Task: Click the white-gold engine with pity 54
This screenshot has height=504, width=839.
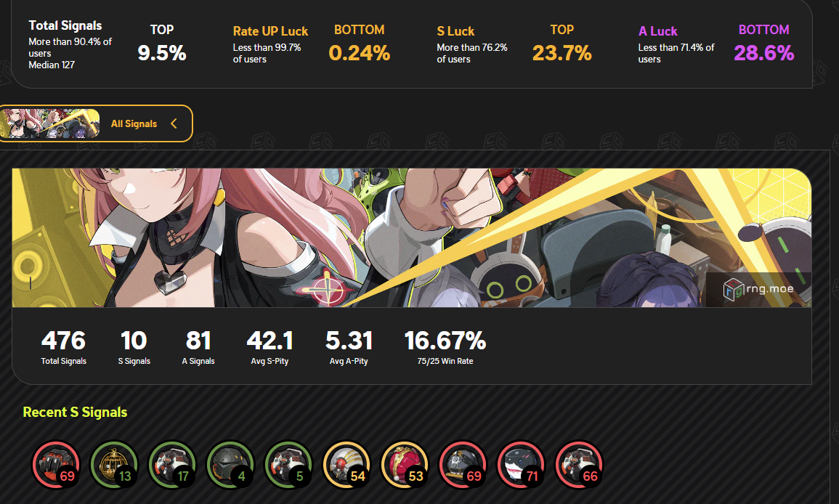Action: 346,465
